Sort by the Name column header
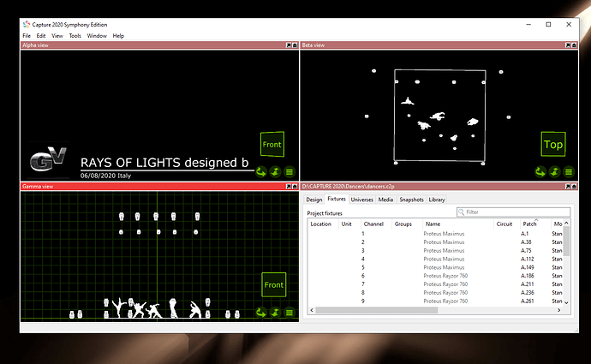The width and height of the screenshot is (591, 364). coord(458,224)
